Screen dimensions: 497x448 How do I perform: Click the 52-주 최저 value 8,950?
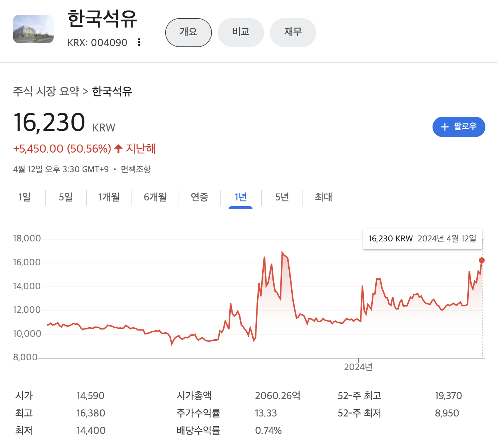click(447, 413)
